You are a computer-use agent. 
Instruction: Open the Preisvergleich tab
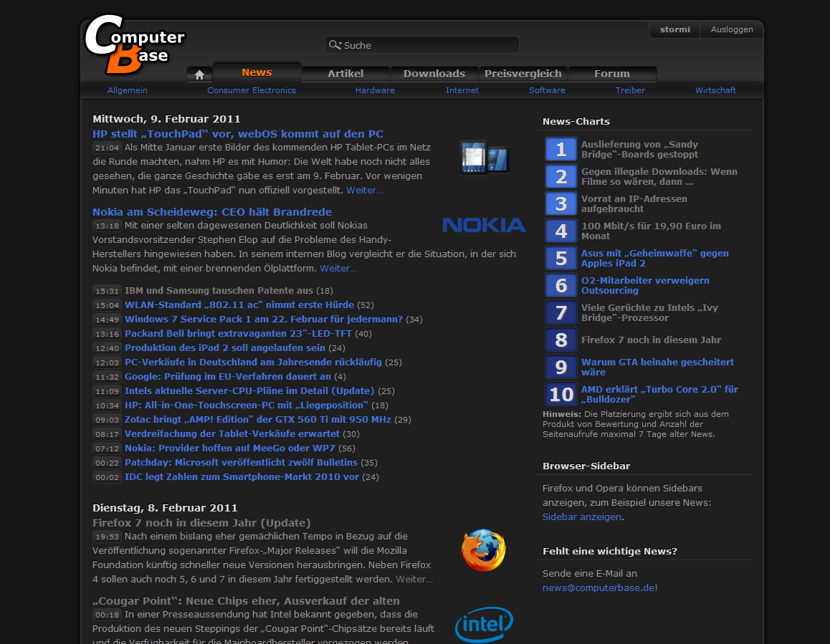point(523,74)
